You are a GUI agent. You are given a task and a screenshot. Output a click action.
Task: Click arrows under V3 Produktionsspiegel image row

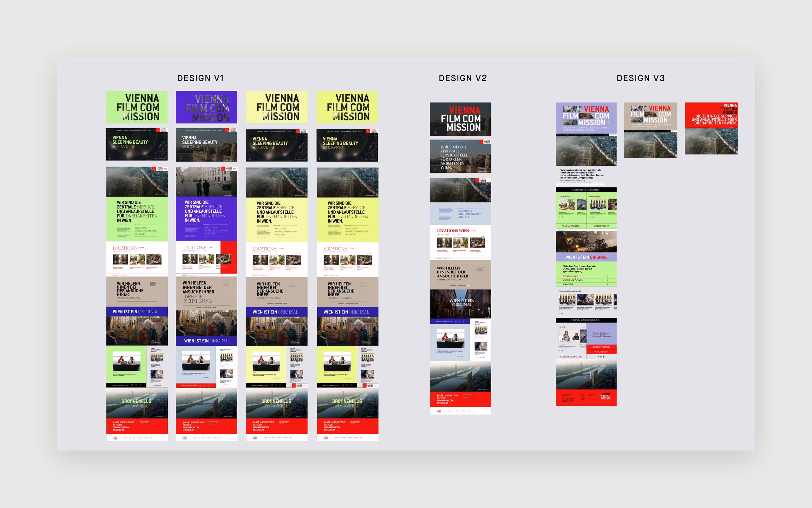pyautogui.click(x=561, y=313)
